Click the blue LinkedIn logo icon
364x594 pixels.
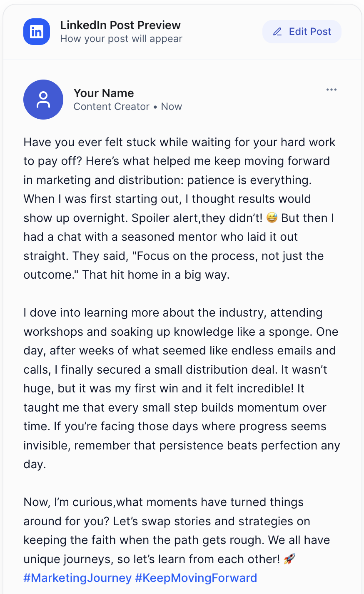(37, 32)
